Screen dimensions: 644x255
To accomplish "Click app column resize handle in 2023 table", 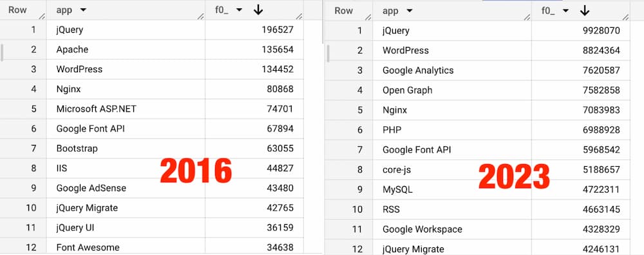I will tap(527, 17).
